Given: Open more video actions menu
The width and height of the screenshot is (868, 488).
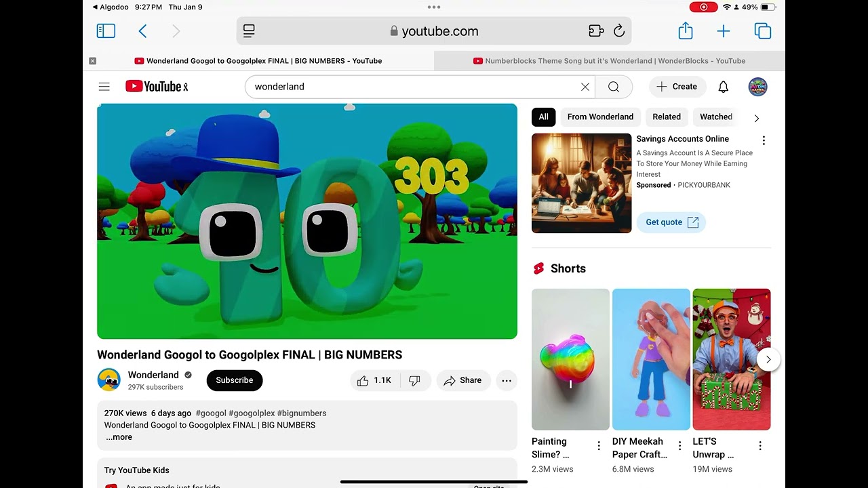Looking at the screenshot, I should [x=507, y=381].
